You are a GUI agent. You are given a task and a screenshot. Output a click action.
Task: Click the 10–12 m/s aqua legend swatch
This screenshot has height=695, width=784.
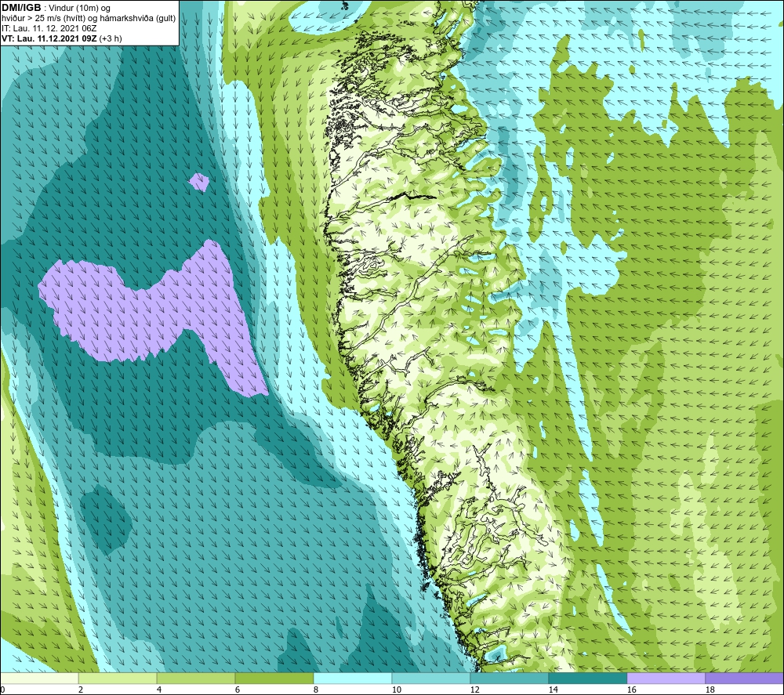(431, 678)
